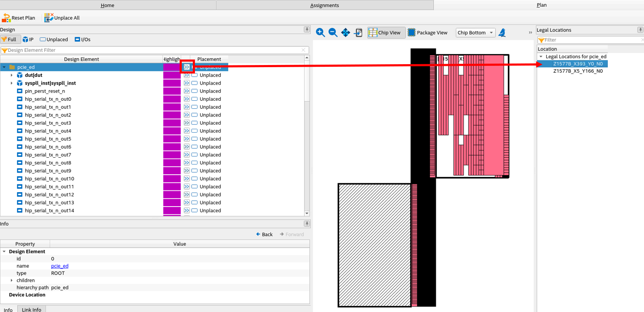Click the place arrow icon for syspll_inst|syspll_inst
This screenshot has width=644, height=312.
point(186,83)
